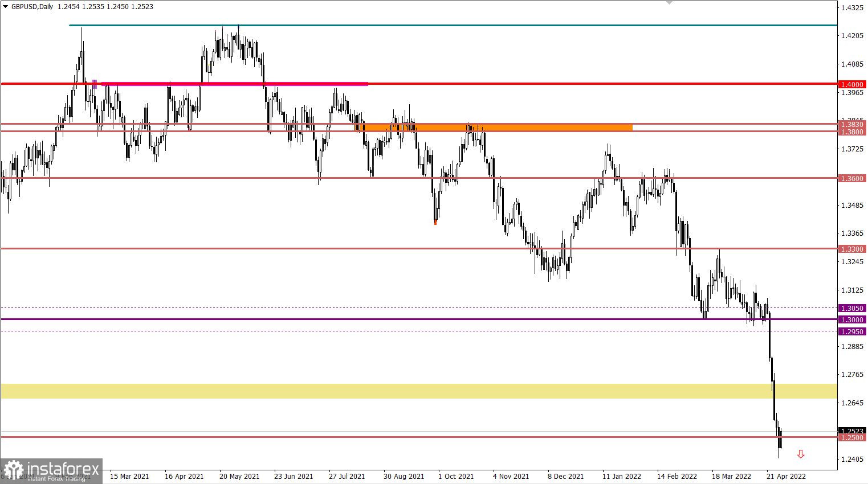Image resolution: width=868 pixels, height=484 pixels.
Task: Click the triangle beside GBPUSD,Daily title
Action: (6, 7)
